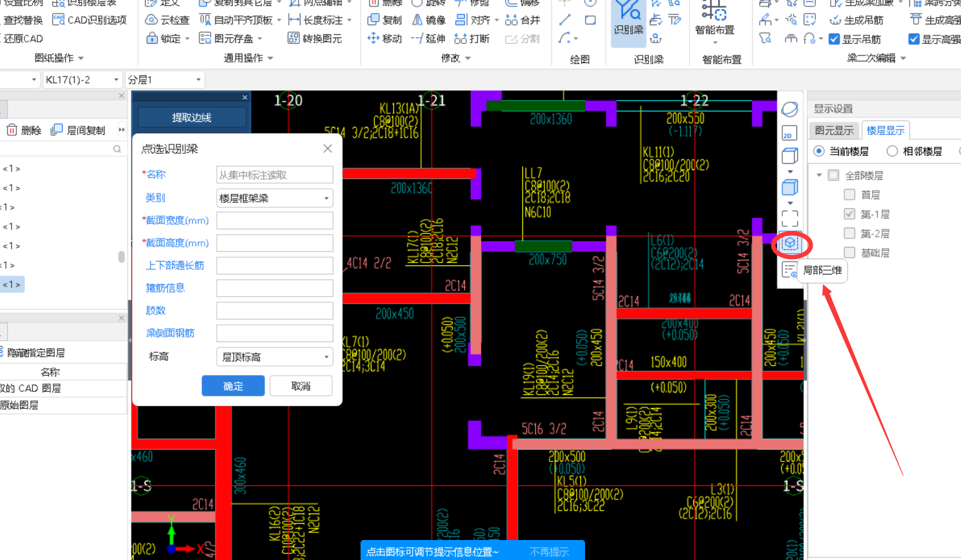This screenshot has height=560, width=961.
Task: Click the 箍筋信息 input field
Action: coord(275,288)
